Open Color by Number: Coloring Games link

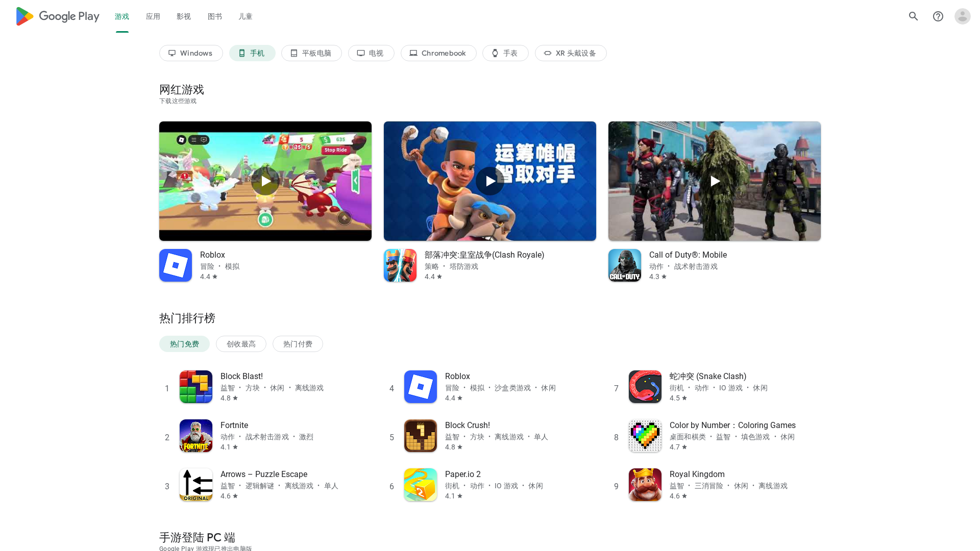click(732, 425)
